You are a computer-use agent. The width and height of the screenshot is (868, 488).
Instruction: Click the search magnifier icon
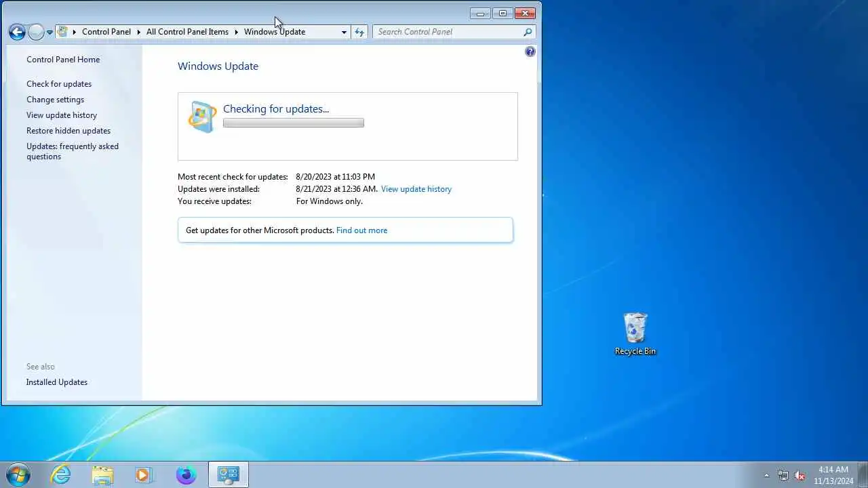click(528, 32)
